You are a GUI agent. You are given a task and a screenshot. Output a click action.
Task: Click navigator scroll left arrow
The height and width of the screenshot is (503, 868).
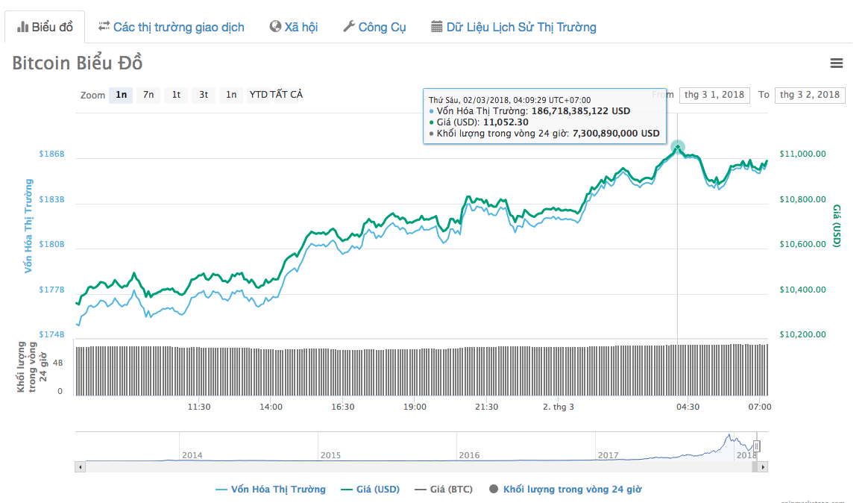(x=81, y=467)
